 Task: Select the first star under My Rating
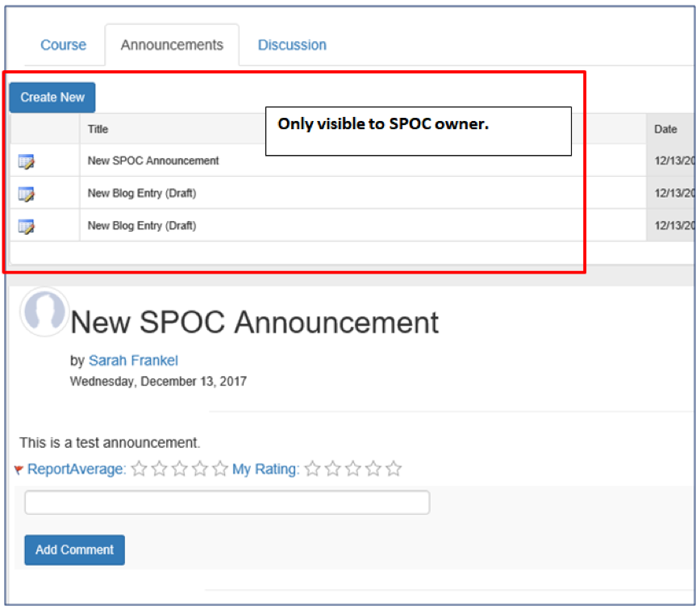(313, 469)
